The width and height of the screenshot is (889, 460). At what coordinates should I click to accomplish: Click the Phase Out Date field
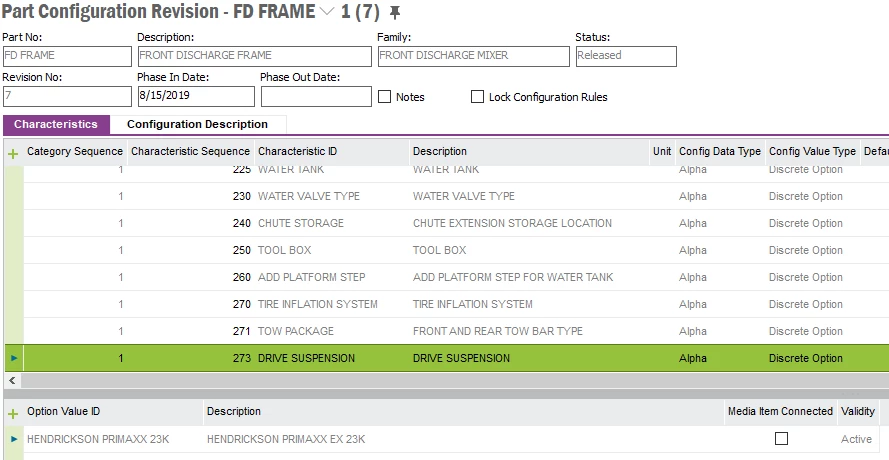click(x=315, y=97)
